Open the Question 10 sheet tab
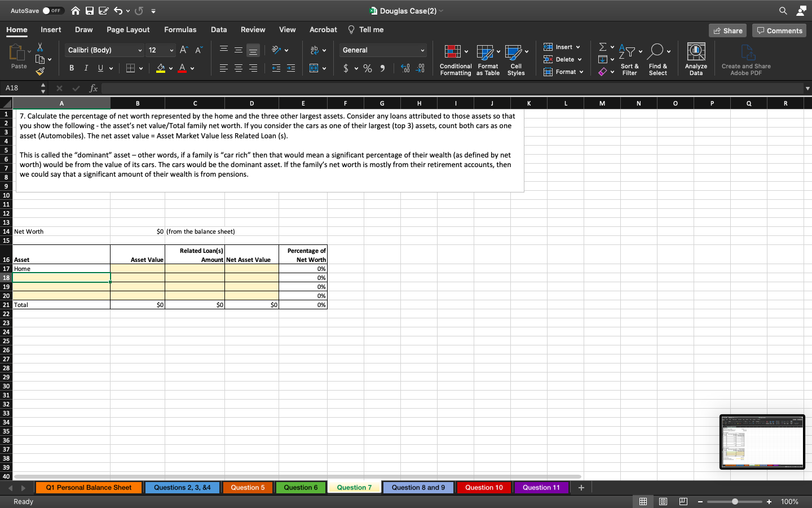Screen dimensions: 812x508 tap(484, 487)
